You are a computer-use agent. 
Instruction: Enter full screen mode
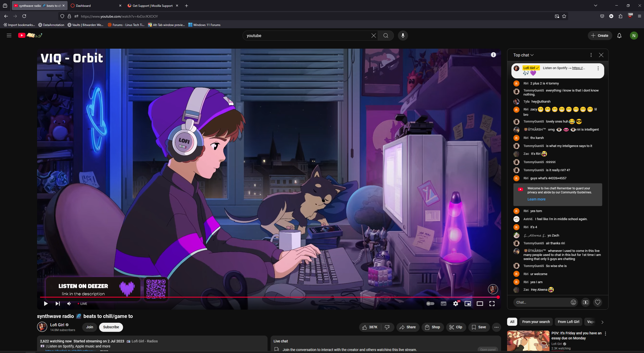(x=492, y=304)
